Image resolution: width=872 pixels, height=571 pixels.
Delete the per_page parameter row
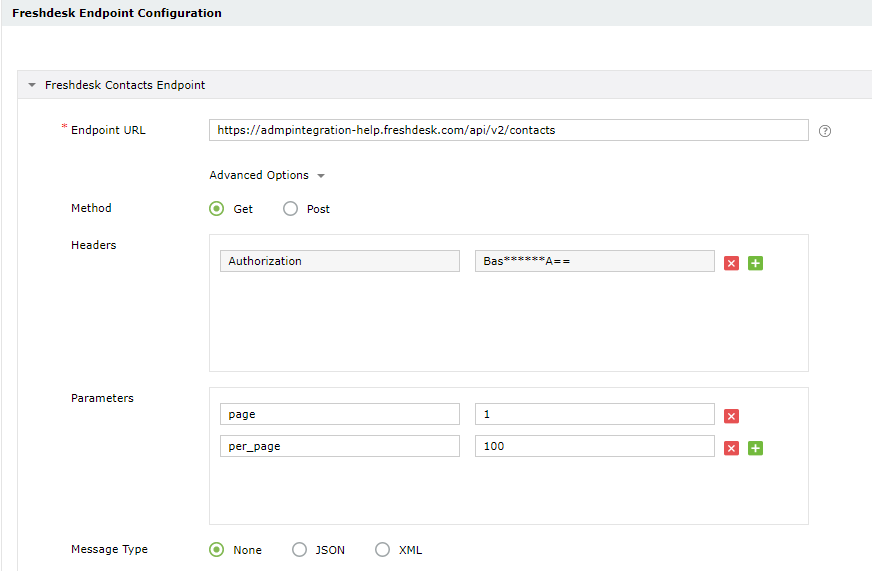pyautogui.click(x=731, y=448)
